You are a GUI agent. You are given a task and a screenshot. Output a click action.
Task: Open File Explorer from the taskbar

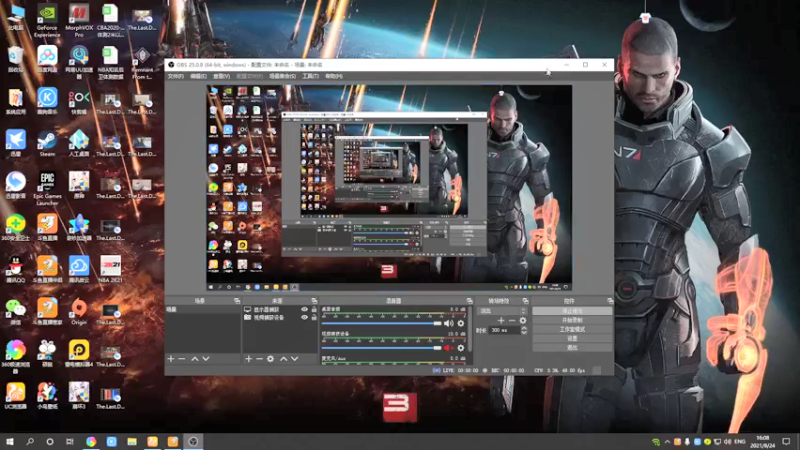pos(132,441)
